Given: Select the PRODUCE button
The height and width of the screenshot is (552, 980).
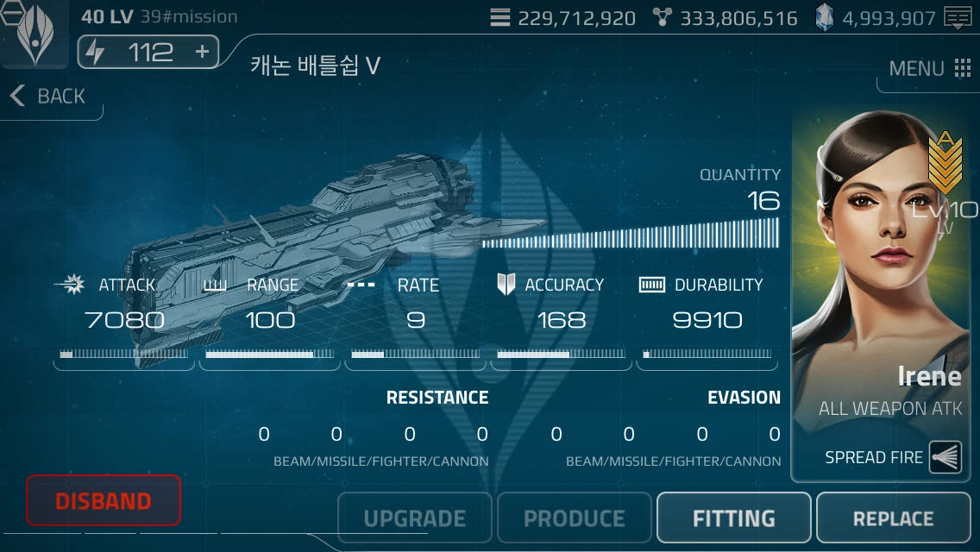Looking at the screenshot, I should click(574, 517).
